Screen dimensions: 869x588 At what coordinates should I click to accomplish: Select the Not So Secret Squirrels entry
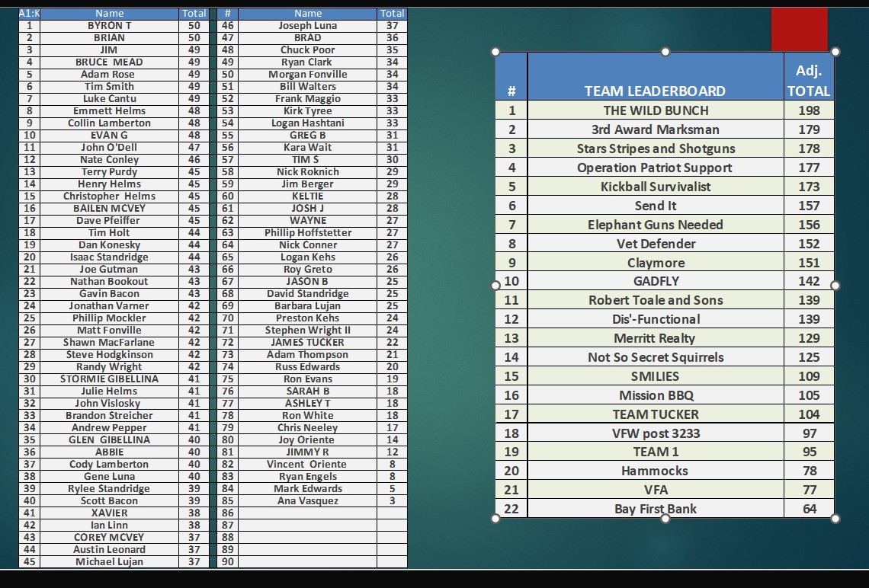(655, 357)
